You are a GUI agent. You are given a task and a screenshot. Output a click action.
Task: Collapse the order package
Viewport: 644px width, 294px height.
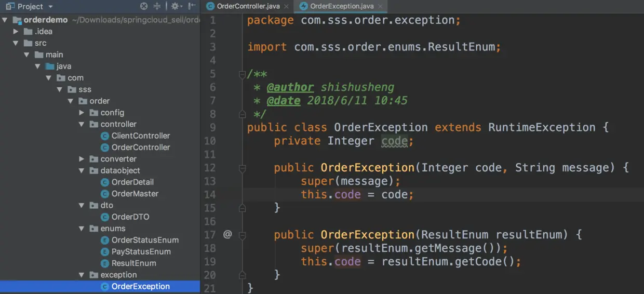71,101
